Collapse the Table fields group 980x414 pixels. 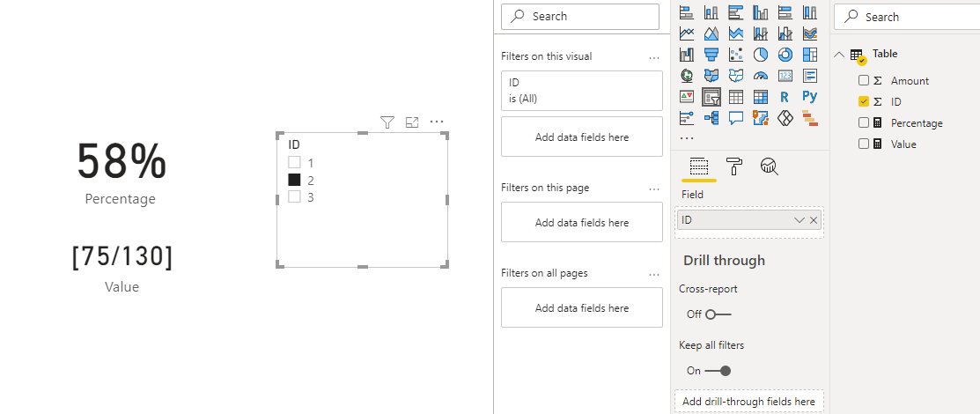(839, 55)
